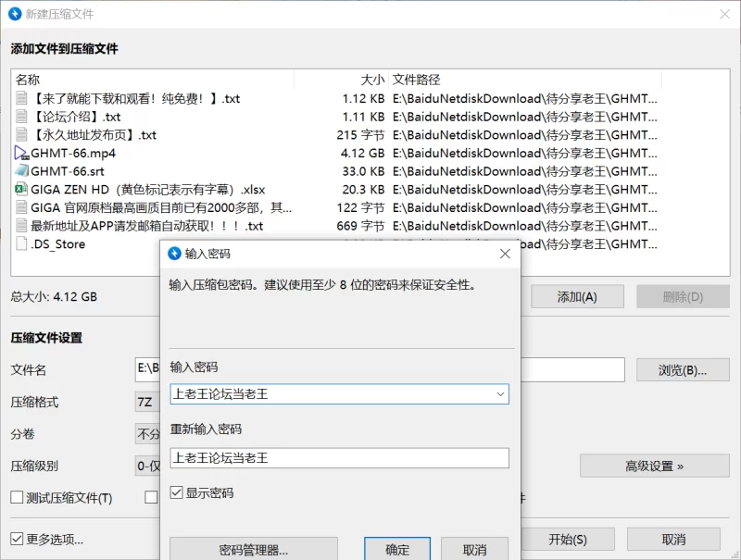Click the app logo in 新建压缩文件 title bar
Screen dimensions: 741x560
point(15,14)
